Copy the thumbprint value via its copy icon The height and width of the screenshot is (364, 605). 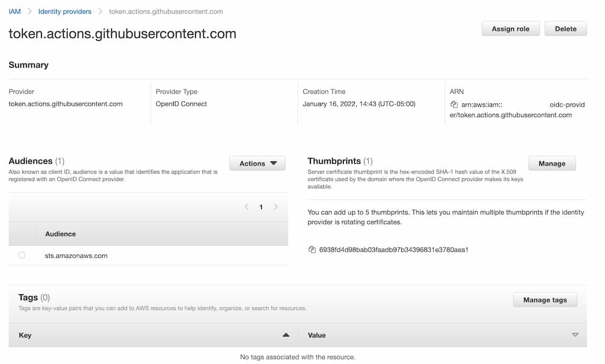click(311, 249)
